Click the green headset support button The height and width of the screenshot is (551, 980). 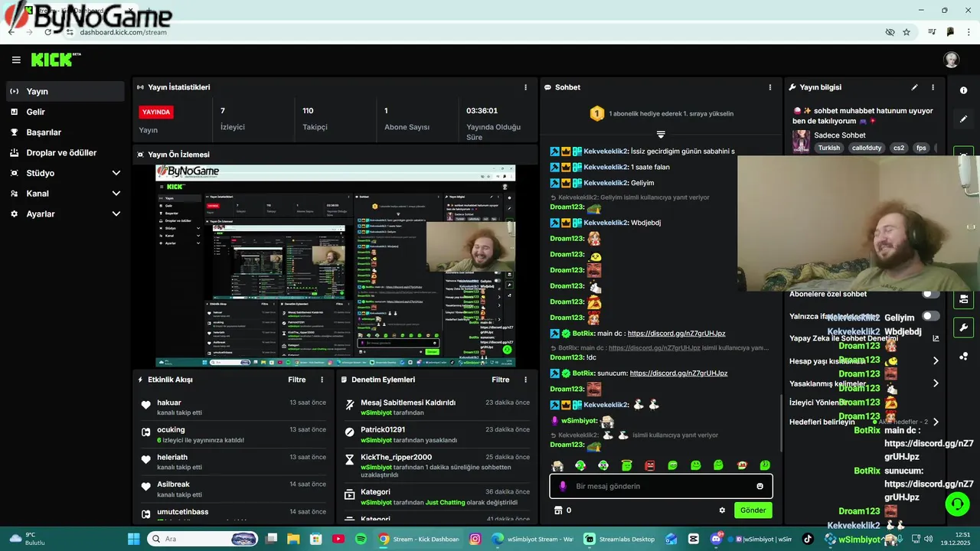[x=957, y=504]
